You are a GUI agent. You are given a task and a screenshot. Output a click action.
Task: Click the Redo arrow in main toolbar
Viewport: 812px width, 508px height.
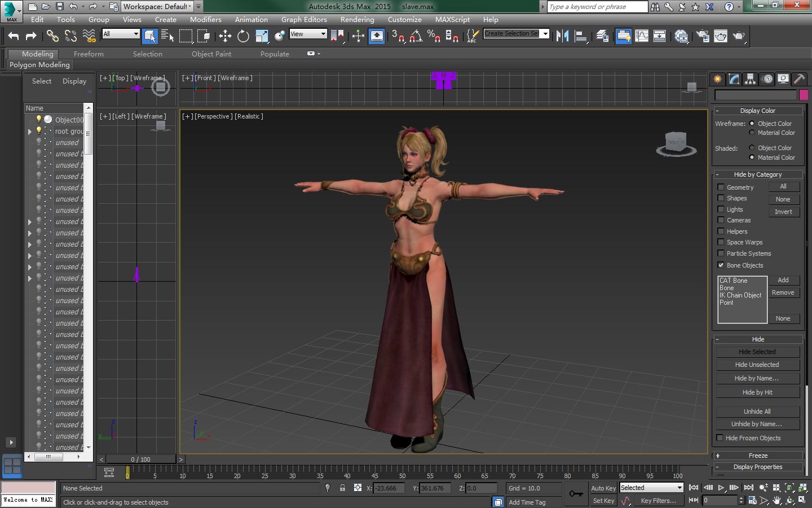click(x=31, y=36)
